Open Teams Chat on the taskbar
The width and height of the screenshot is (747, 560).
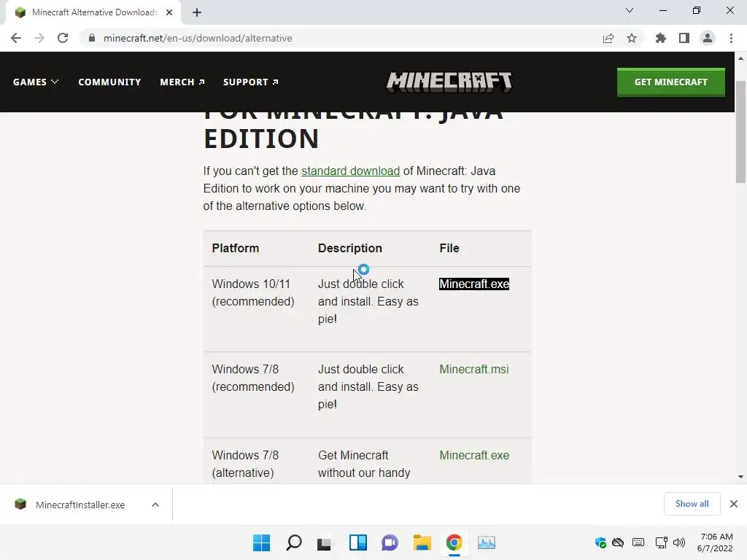[x=390, y=542]
